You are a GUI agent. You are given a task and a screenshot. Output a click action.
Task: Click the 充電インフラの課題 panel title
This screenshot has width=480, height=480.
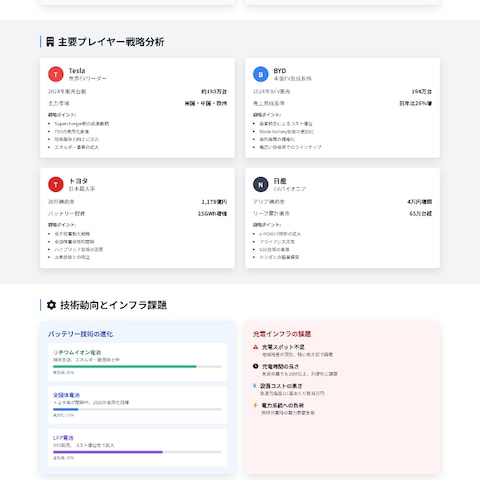pyautogui.click(x=282, y=334)
